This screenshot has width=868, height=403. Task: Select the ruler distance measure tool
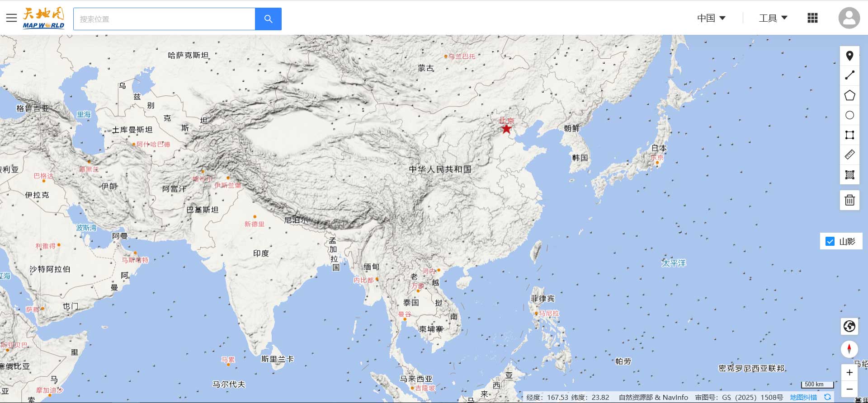click(x=849, y=155)
